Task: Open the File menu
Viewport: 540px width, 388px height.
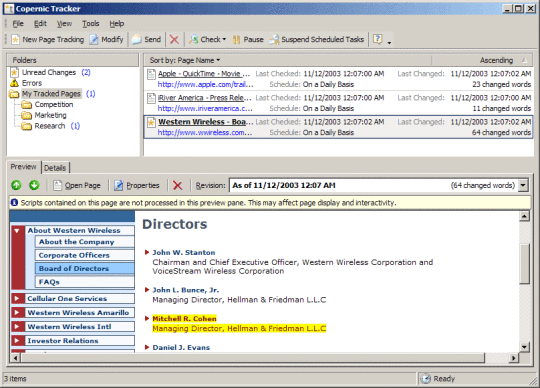Action: click(18, 23)
